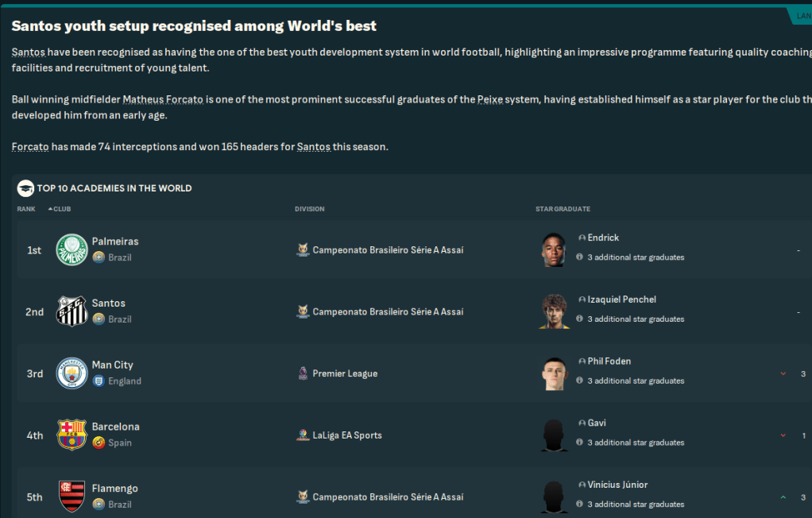
Task: Open the Peixe system link
Action: tap(489, 100)
